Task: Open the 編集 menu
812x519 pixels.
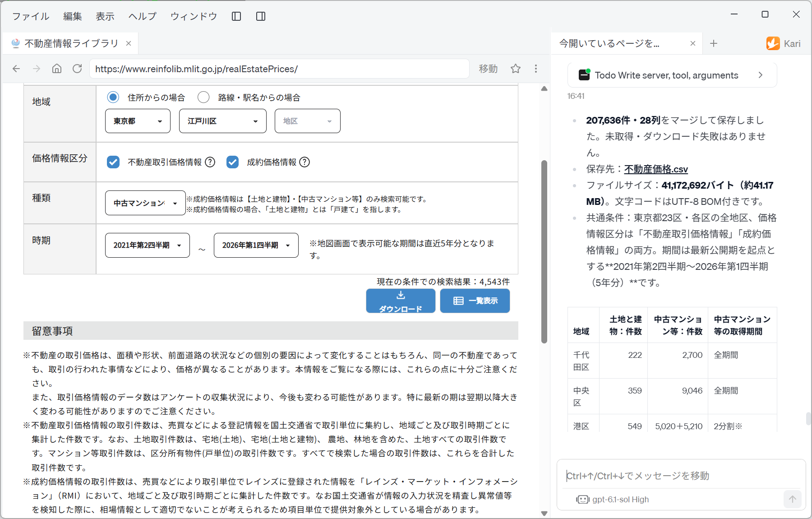Action: (73, 16)
